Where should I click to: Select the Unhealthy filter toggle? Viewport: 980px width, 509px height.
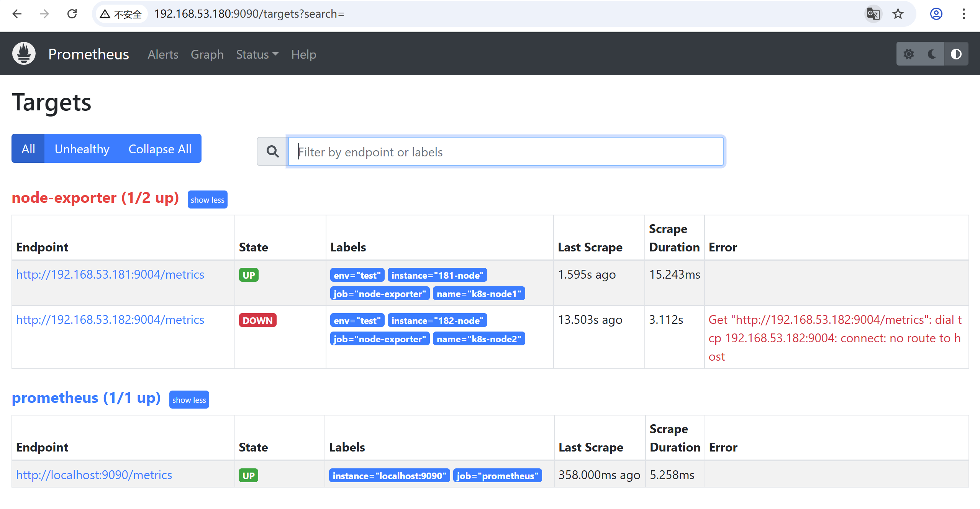click(82, 149)
